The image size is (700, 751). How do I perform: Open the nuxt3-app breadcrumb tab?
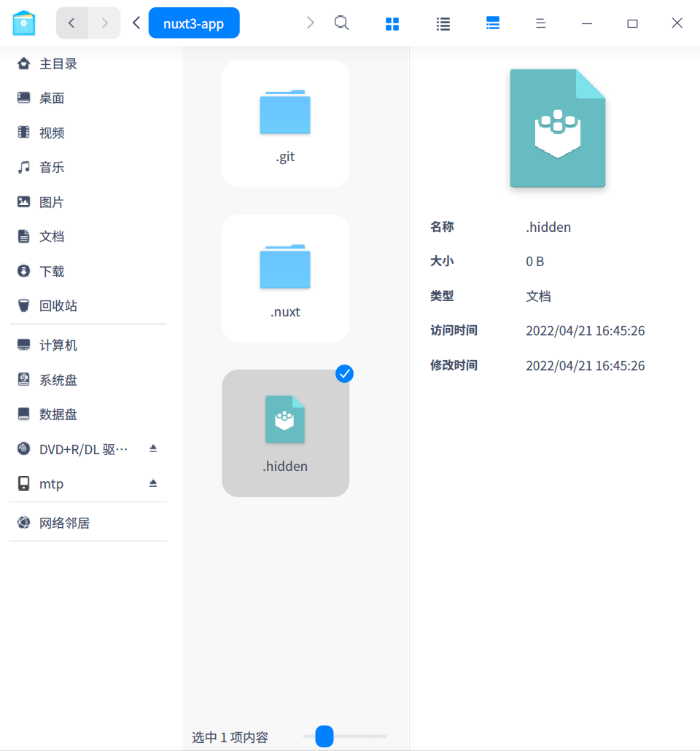pyautogui.click(x=194, y=23)
